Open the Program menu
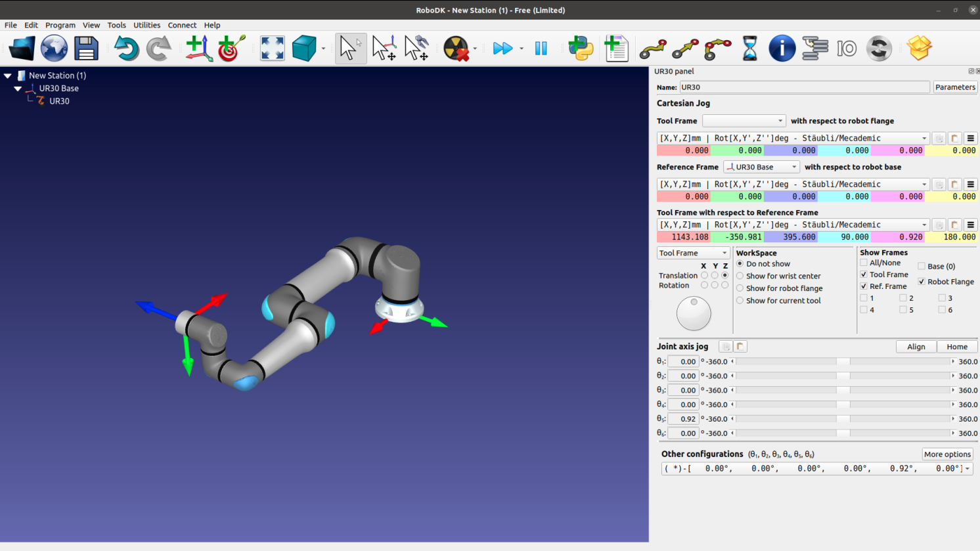Image resolution: width=980 pixels, height=551 pixels. (60, 25)
